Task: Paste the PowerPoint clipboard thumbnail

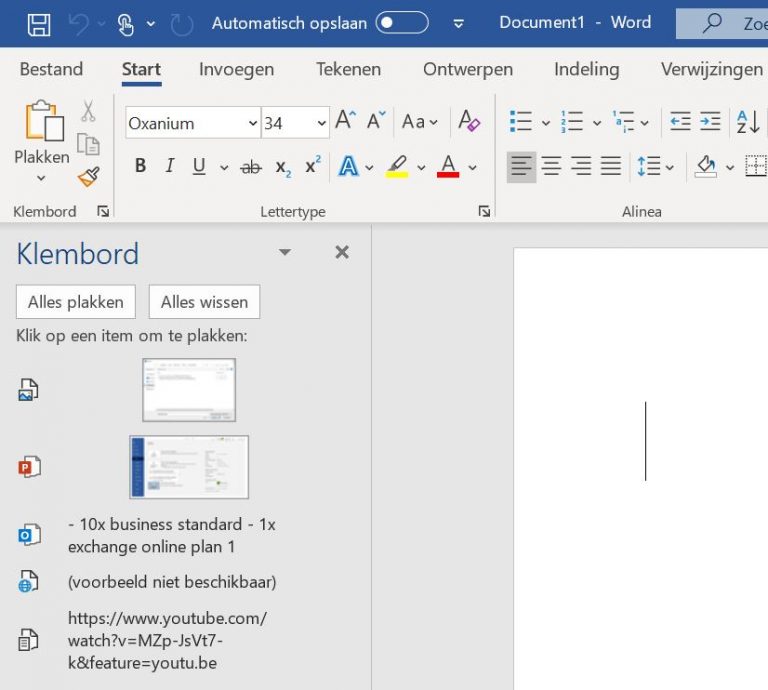Action: pyautogui.click(x=189, y=467)
